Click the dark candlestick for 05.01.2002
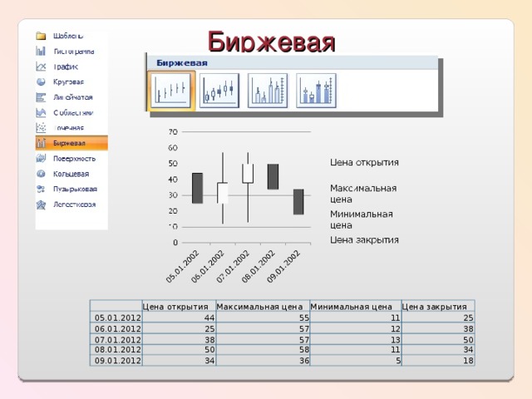The width and height of the screenshot is (532, 399). [x=198, y=188]
